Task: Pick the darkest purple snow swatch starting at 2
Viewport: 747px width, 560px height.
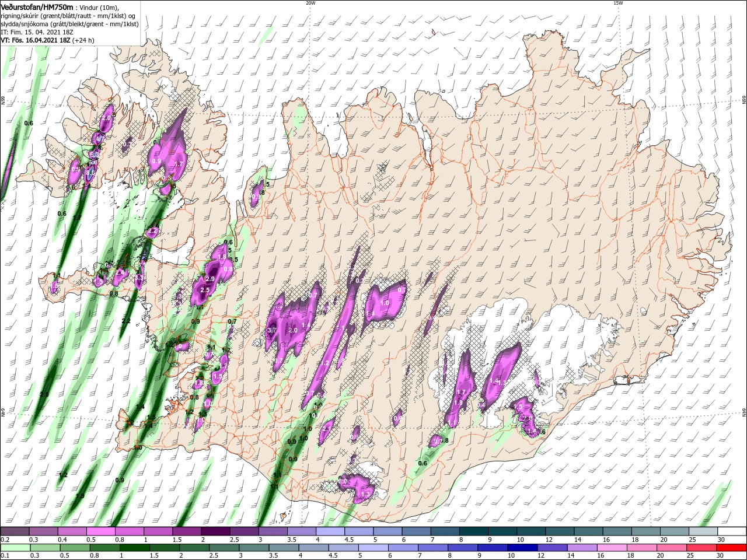Action: [215, 531]
